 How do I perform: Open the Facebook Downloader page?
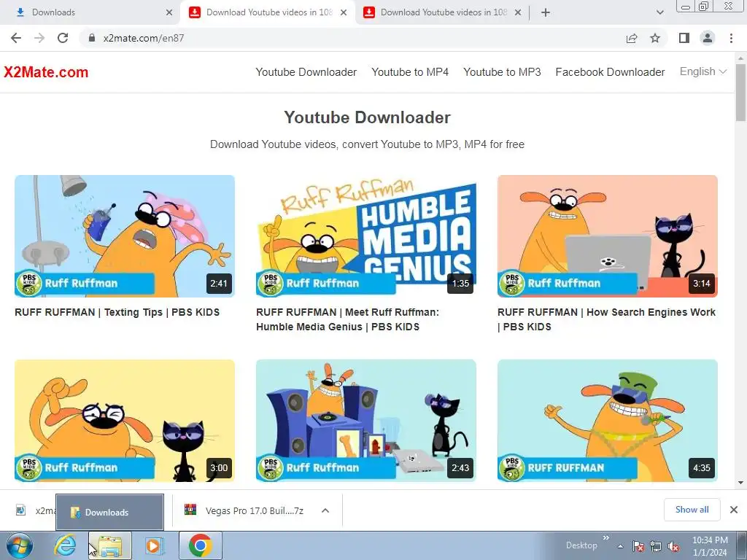click(610, 72)
